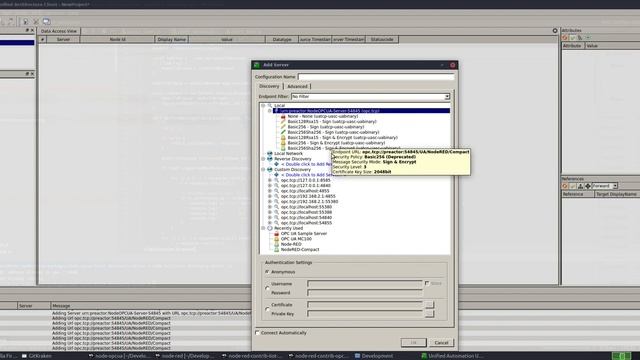Image resolution: width=640 pixels, height=360 pixels.
Task: Click the Basic128Rsa15 Sign & Encrypt lock icon
Action: (x=283, y=138)
